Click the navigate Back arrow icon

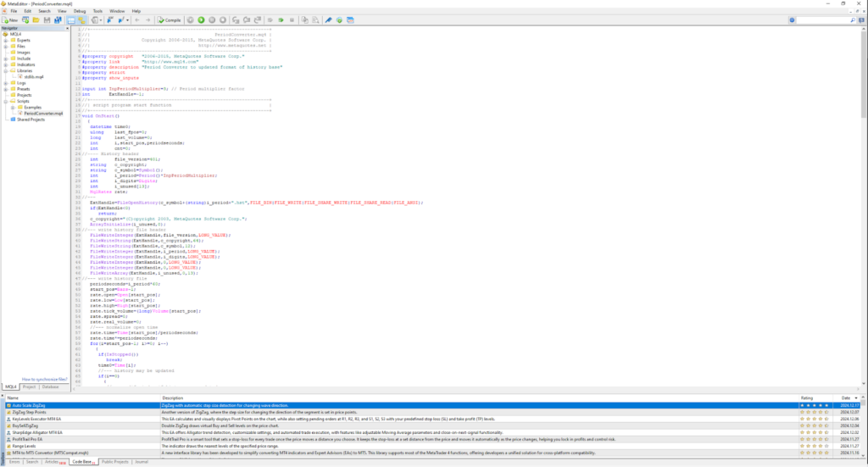pos(137,20)
